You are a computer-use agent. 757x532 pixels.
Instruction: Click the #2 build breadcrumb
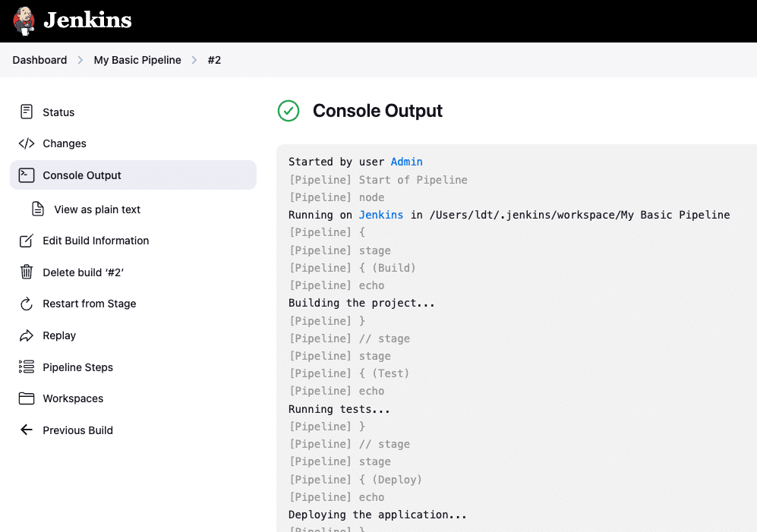tap(214, 60)
